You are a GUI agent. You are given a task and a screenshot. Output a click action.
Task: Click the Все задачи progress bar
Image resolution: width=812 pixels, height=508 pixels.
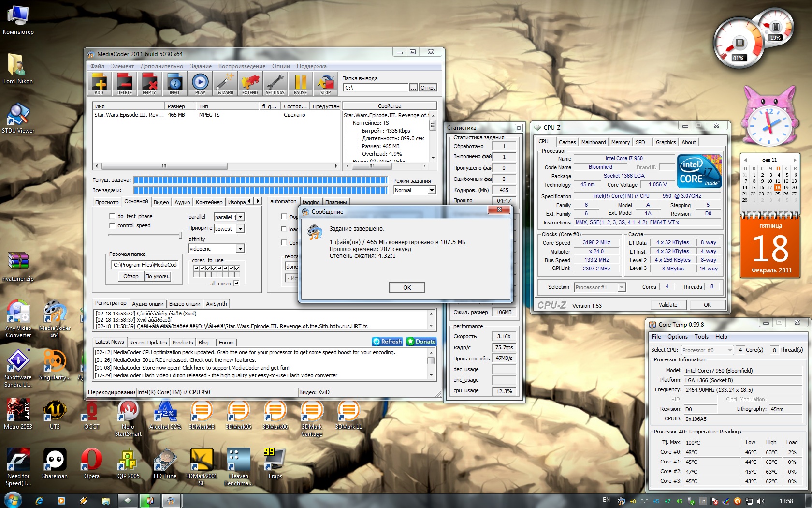pos(261,190)
